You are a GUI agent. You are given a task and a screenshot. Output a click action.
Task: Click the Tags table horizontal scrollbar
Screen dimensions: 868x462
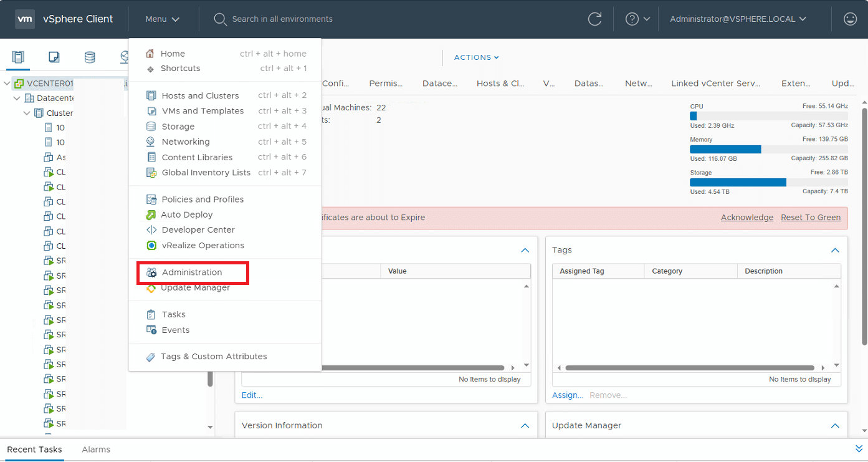(689, 368)
